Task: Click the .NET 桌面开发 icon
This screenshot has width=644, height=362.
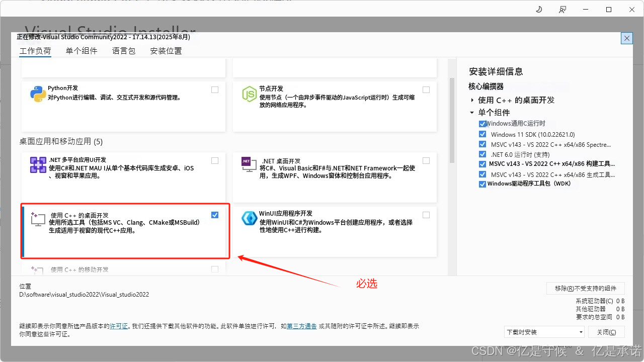Action: 249,164
